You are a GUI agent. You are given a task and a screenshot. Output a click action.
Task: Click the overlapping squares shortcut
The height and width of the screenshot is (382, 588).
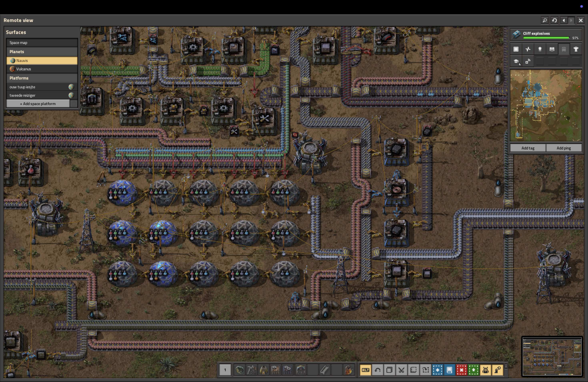click(389, 370)
